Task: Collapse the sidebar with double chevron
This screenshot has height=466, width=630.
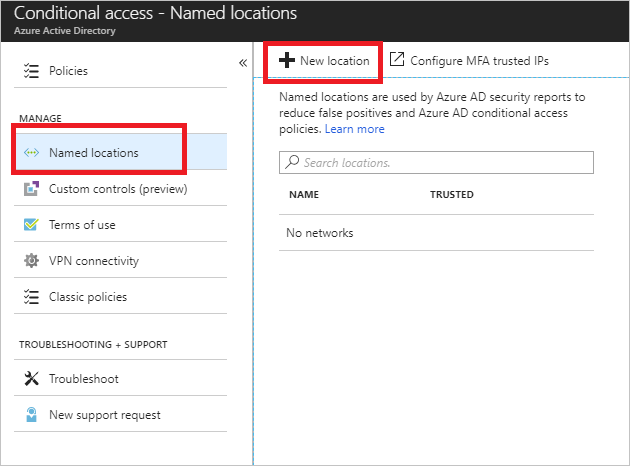Action: (x=242, y=62)
